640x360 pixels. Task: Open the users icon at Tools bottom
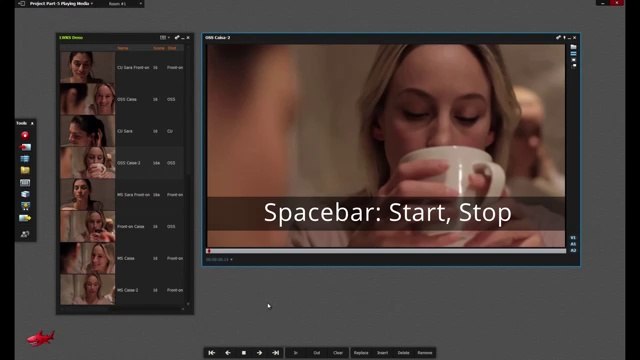click(x=25, y=234)
